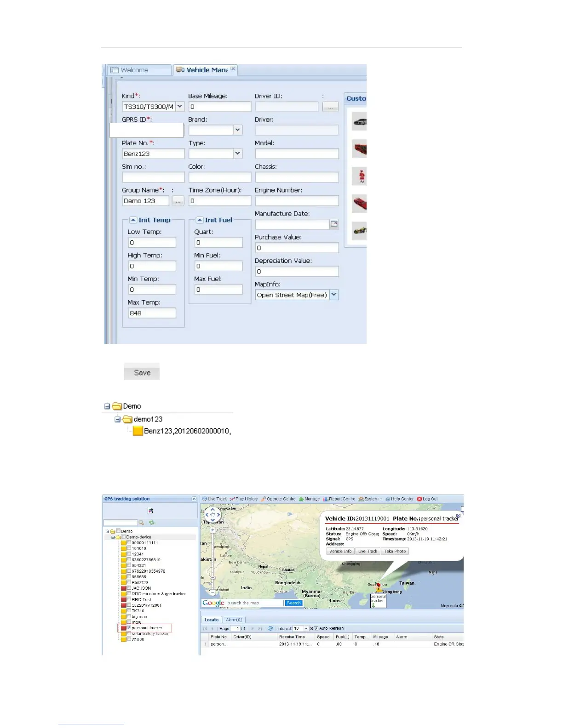Check the big man device checkbox

(x=129, y=617)
